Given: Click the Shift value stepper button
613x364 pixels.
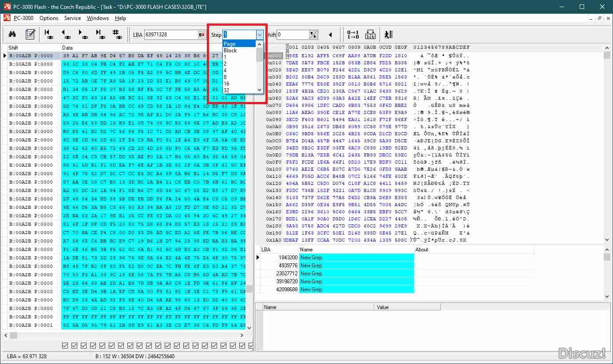Looking at the screenshot, I should click(x=313, y=35).
